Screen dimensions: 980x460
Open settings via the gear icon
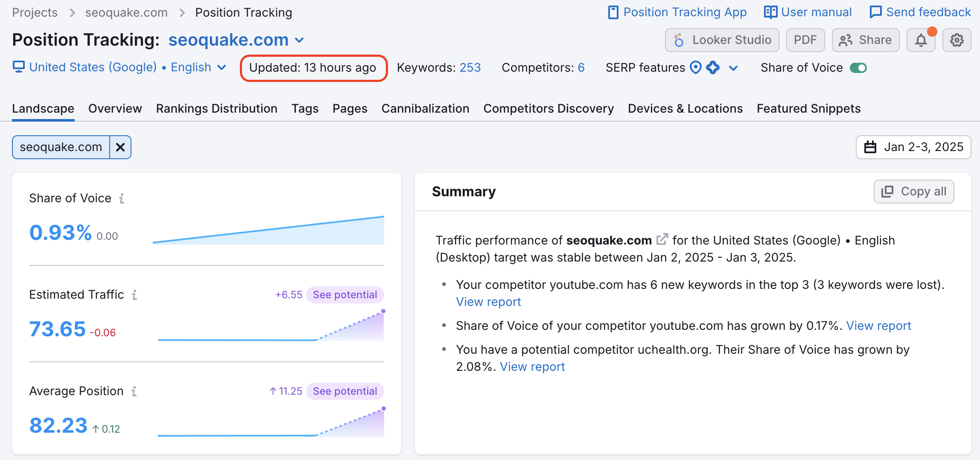point(957,40)
